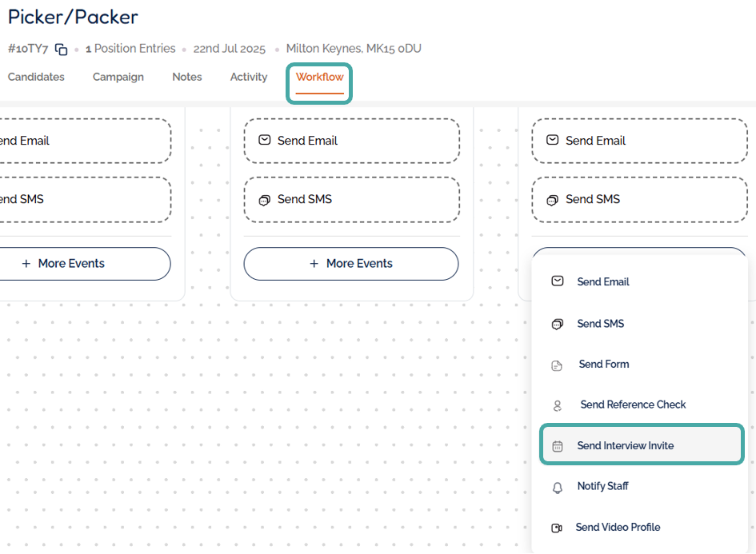This screenshot has height=554, width=756.
Task: Select the Workflow tab
Action: (319, 78)
